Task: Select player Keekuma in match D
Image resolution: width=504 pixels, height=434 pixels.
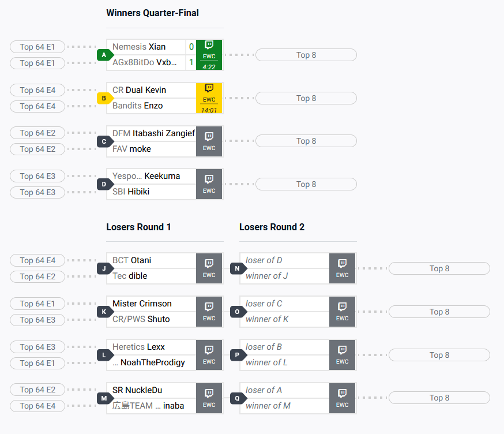Action: pos(146,176)
